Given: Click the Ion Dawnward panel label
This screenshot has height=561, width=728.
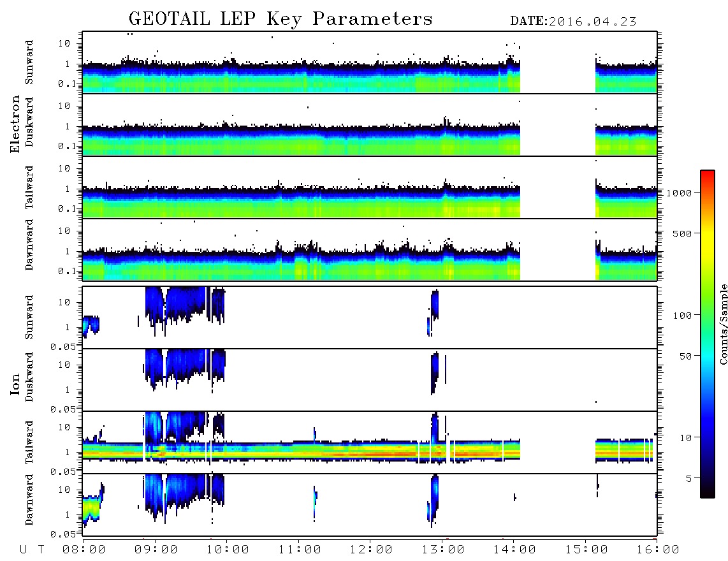Looking at the screenshot, I should (29, 500).
